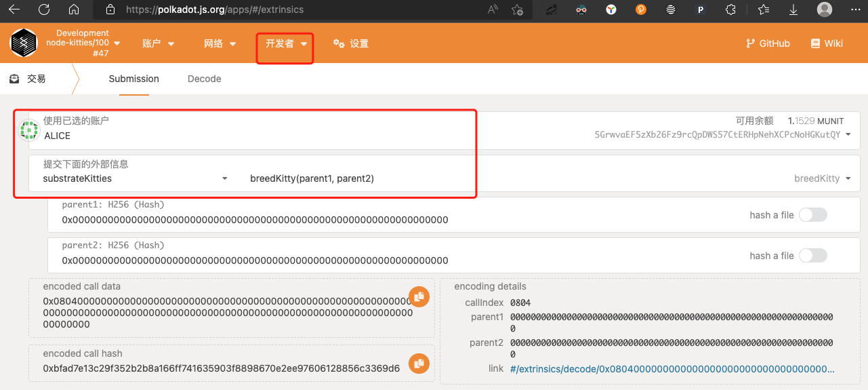Open the translate extension icon
Image resolution: width=868 pixels, height=390 pixels.
[552, 9]
